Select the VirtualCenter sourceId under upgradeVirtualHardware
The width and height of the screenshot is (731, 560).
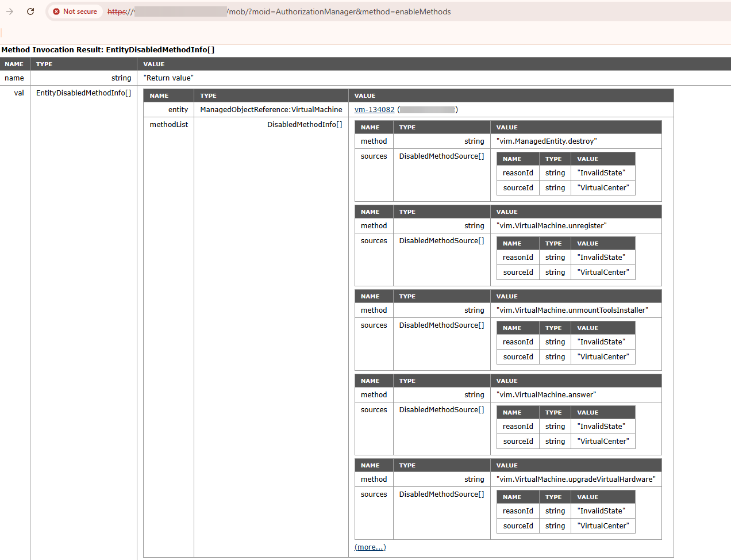pyautogui.click(x=603, y=526)
